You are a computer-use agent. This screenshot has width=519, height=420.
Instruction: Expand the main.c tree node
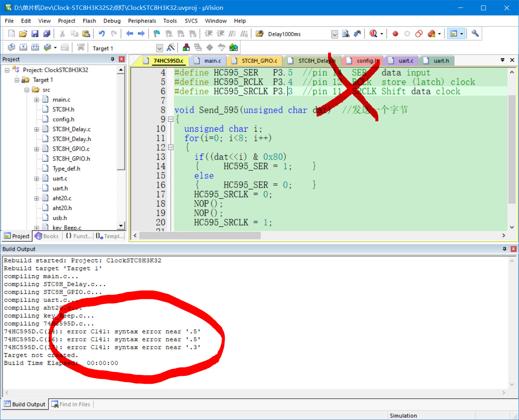tap(37, 100)
